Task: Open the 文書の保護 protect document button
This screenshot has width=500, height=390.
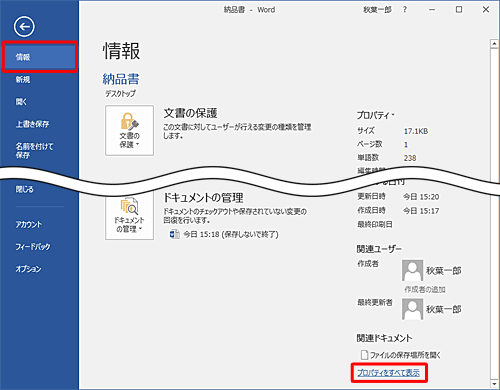Action: click(129, 130)
